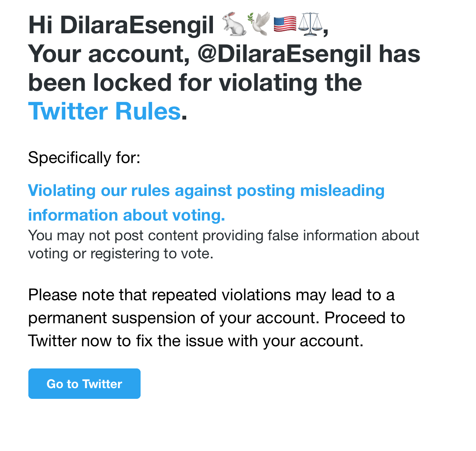This screenshot has height=451, width=476.
Task: Click the "Proceed to" text in the warning
Action: (x=365, y=318)
